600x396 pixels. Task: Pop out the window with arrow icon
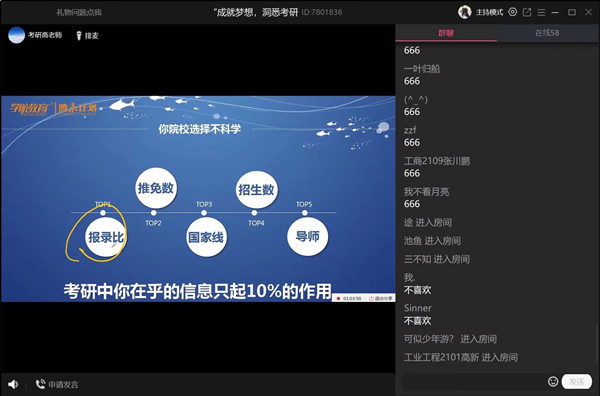coord(527,12)
